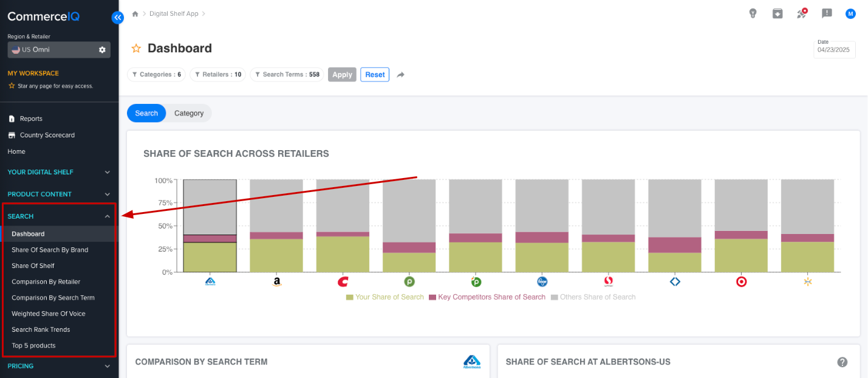Collapse the Search section chevron

point(108,216)
